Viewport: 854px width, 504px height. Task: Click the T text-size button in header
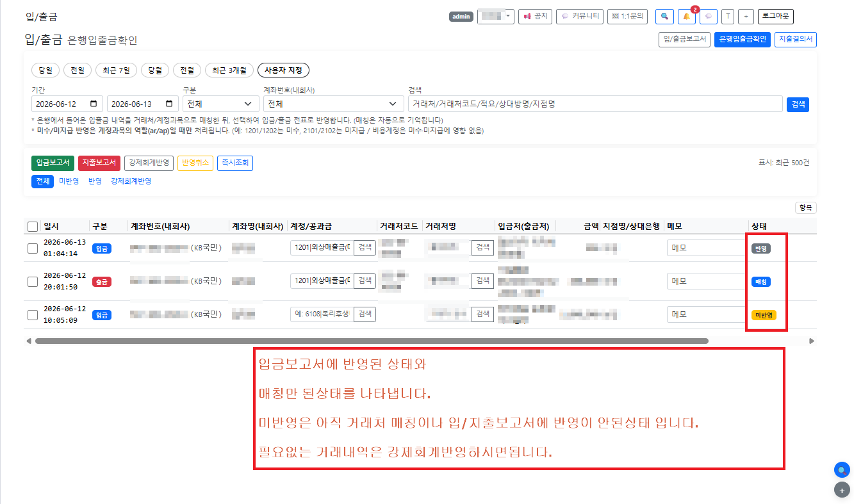pos(728,17)
